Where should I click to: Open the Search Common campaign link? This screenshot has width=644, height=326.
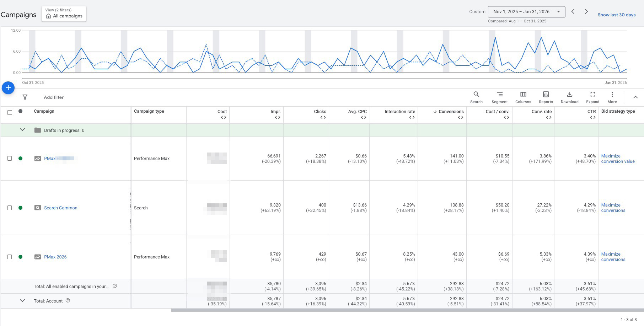click(x=60, y=208)
